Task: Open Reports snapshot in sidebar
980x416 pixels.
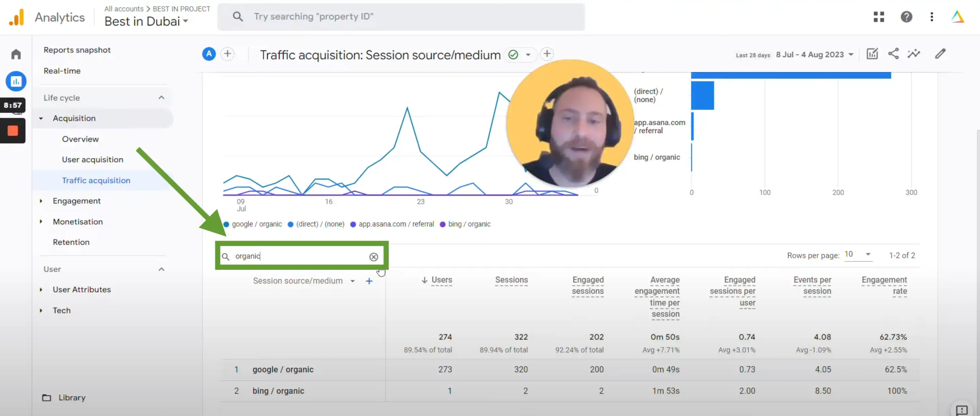Action: point(77,50)
